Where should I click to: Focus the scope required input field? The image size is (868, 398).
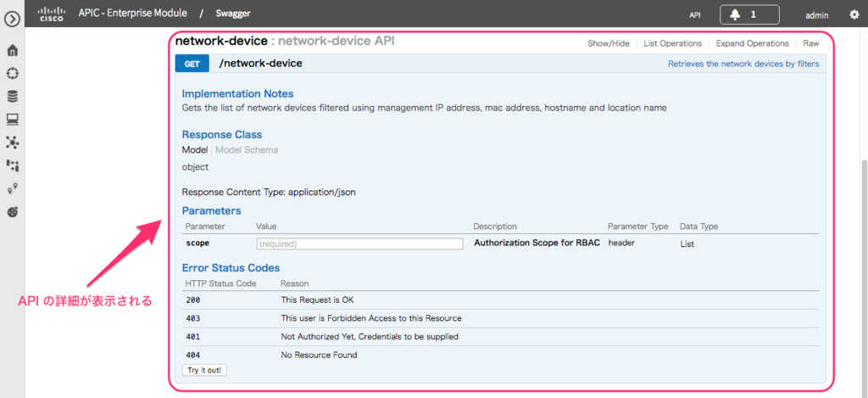[x=359, y=244]
